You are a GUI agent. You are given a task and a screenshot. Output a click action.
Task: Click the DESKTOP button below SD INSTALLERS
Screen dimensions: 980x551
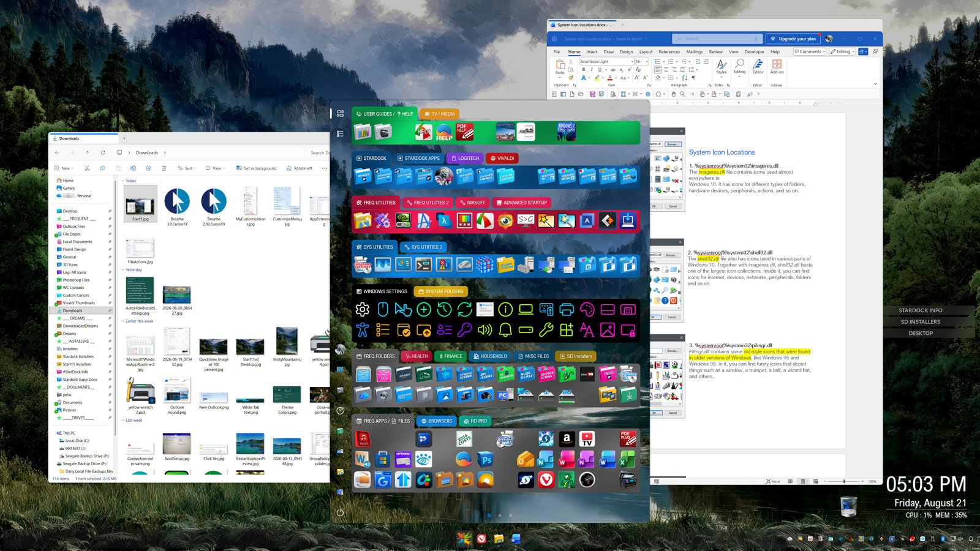920,334
